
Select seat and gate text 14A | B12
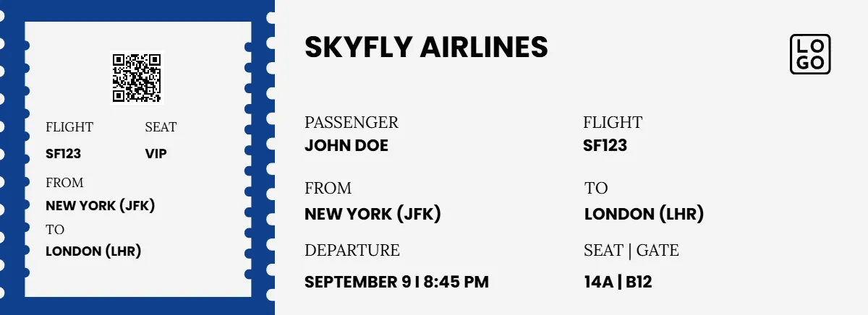pyautogui.click(x=618, y=282)
